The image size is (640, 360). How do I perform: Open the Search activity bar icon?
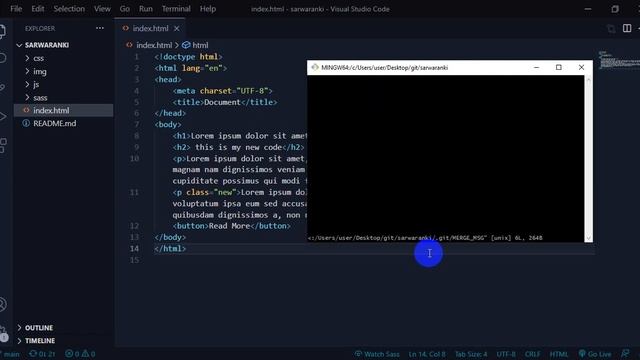[2, 58]
